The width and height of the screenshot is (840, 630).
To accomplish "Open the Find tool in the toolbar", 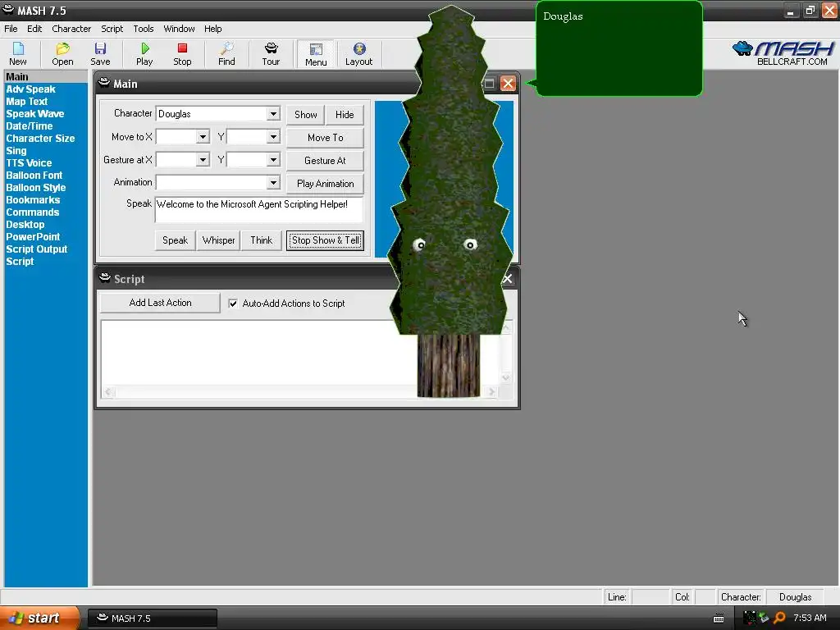I will pyautogui.click(x=226, y=53).
